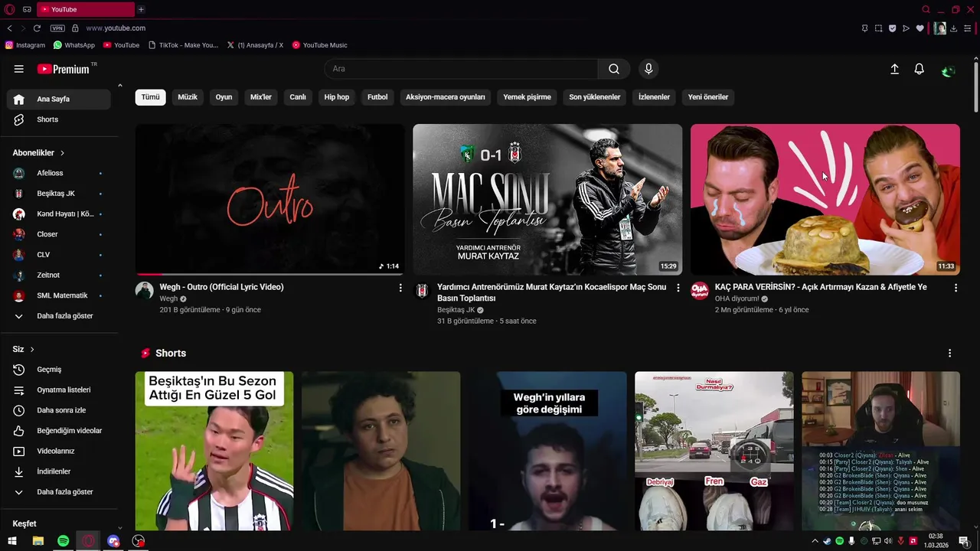The image size is (980, 551).
Task: Start voice search with microphone icon
Action: pos(648,69)
